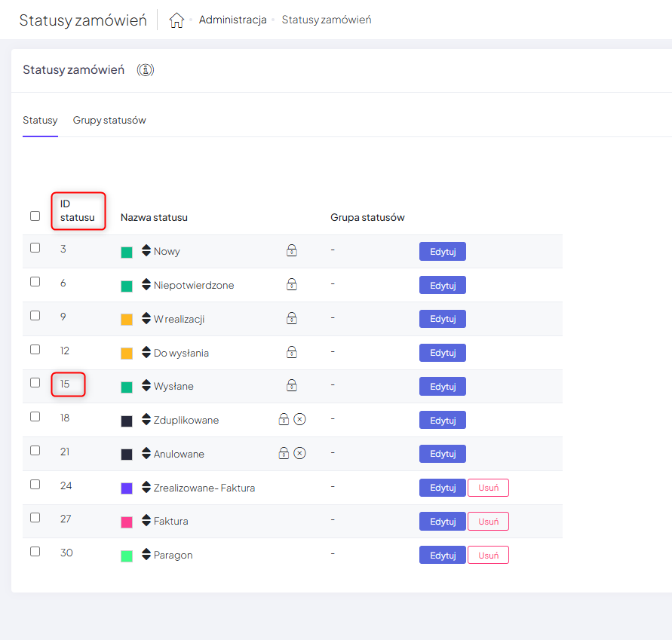The image size is (672, 640).
Task: Switch to the Grupy statusów tab
Action: (x=109, y=121)
